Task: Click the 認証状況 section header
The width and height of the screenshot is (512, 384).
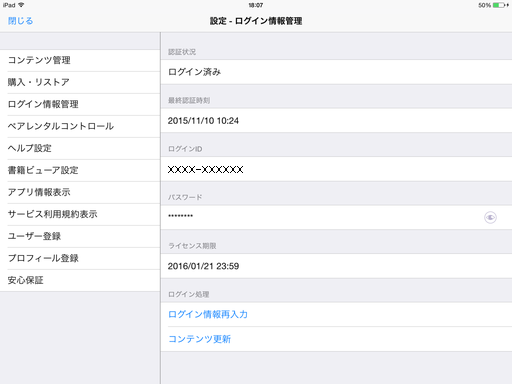Action: [x=182, y=52]
